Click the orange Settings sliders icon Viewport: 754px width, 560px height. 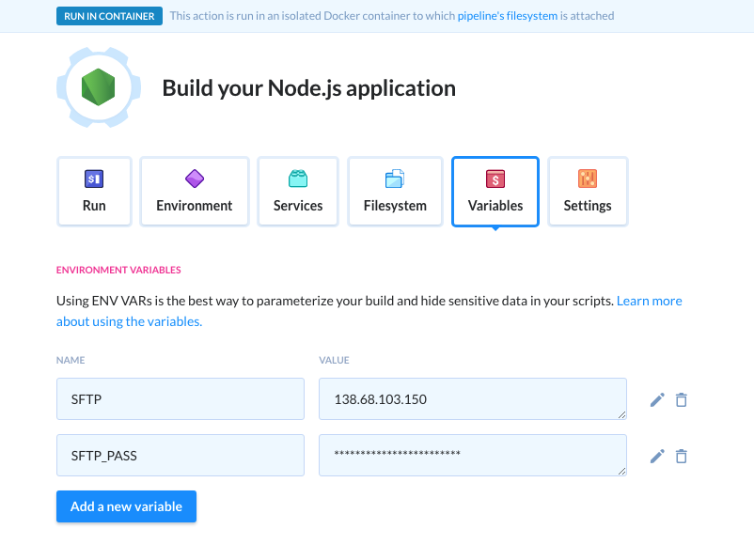(588, 179)
